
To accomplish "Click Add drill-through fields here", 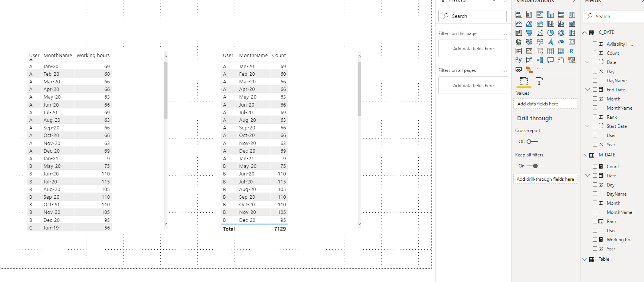I will (x=545, y=179).
